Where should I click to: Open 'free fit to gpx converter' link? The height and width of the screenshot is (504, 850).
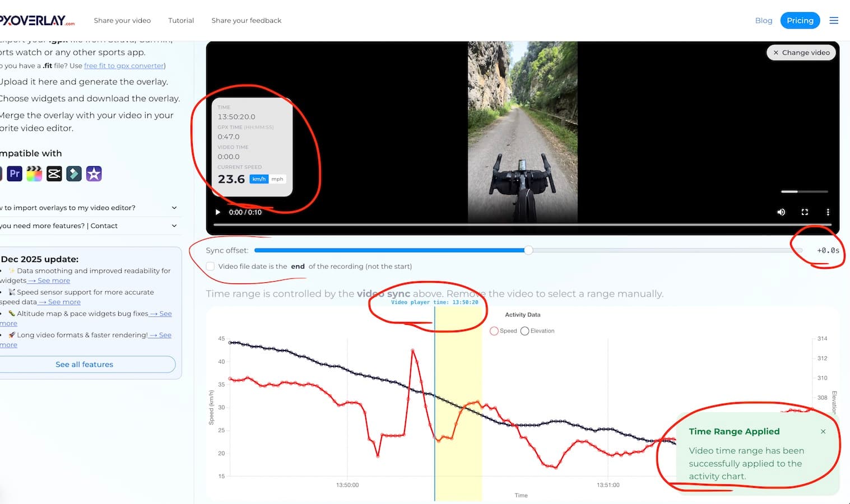click(124, 66)
